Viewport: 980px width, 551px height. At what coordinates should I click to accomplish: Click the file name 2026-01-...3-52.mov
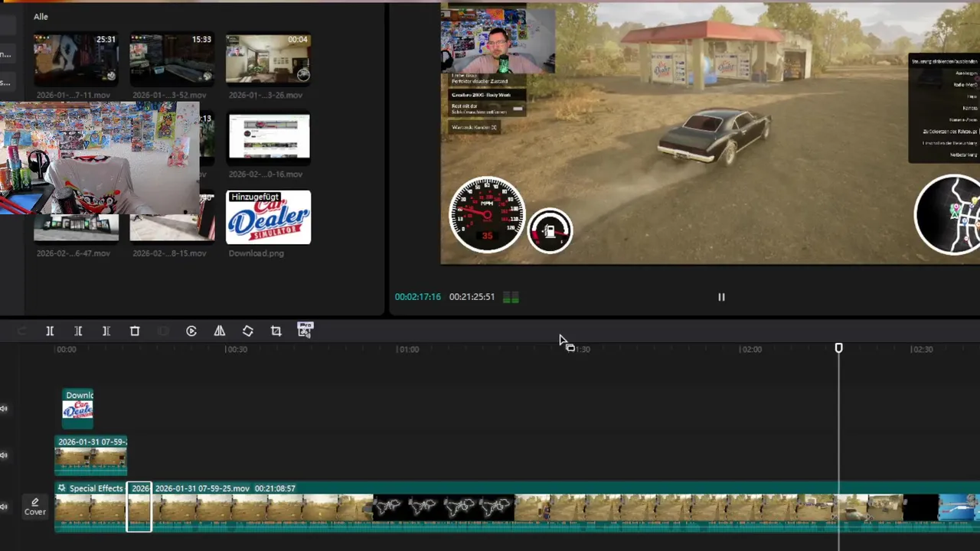tap(169, 95)
